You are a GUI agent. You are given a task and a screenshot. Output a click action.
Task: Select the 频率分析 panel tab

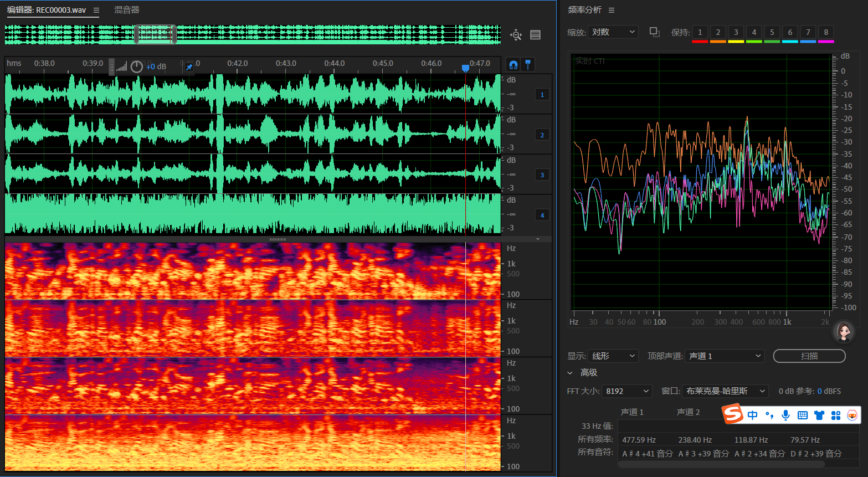pyautogui.click(x=584, y=10)
